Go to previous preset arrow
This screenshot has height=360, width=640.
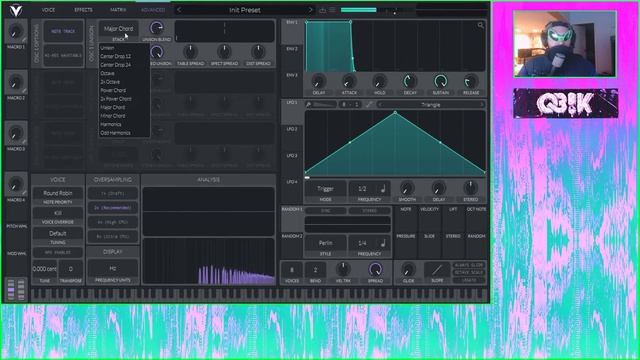179,10
